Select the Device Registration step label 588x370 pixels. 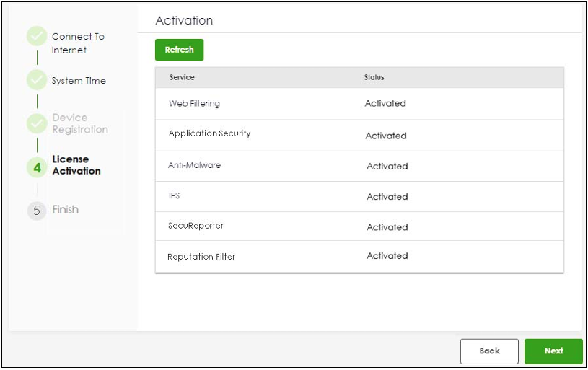(80, 123)
